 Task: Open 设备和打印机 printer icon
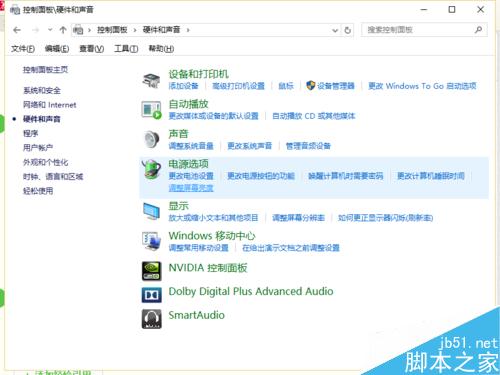click(x=151, y=80)
